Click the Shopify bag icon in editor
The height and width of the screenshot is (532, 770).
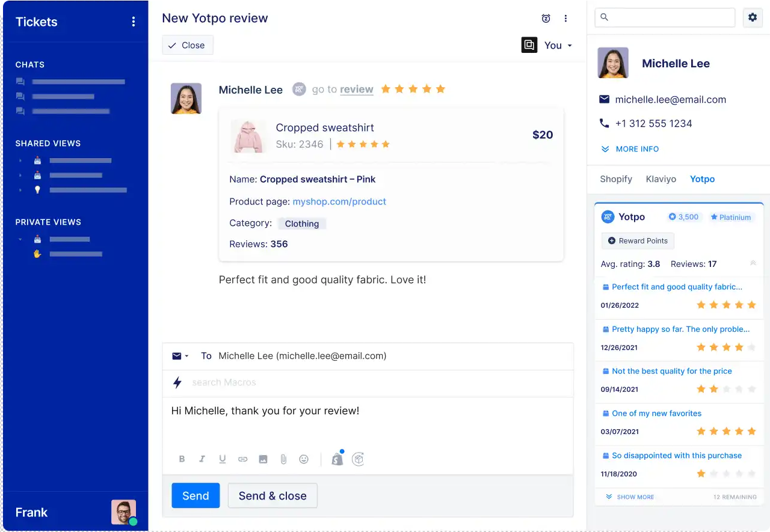tap(337, 459)
